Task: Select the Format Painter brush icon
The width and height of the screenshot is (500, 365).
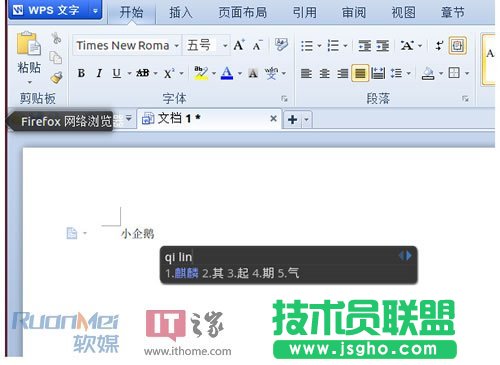Action: (x=56, y=78)
